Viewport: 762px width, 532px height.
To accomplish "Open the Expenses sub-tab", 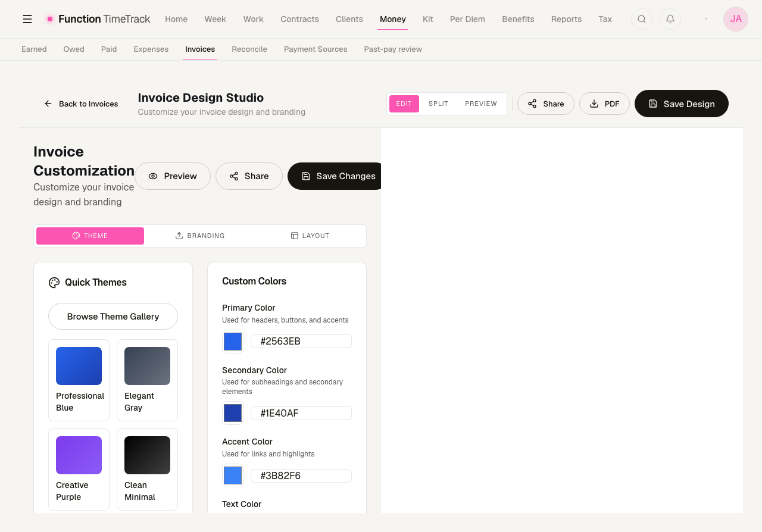I will pos(151,49).
